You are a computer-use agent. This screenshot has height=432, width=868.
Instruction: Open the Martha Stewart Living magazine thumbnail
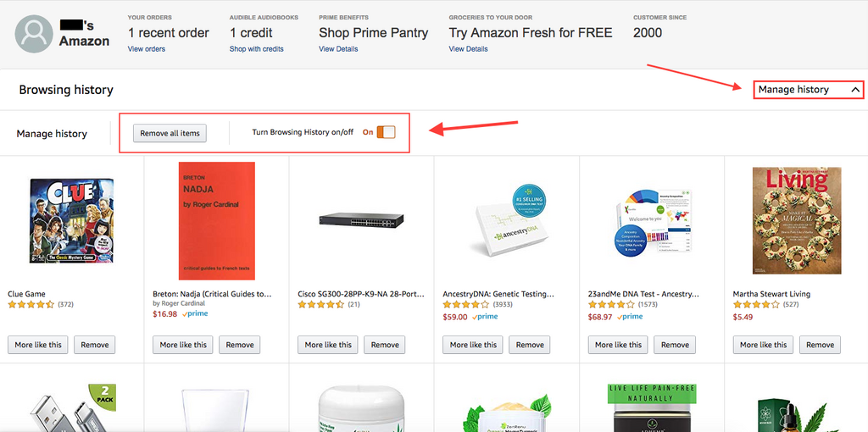pos(797,220)
